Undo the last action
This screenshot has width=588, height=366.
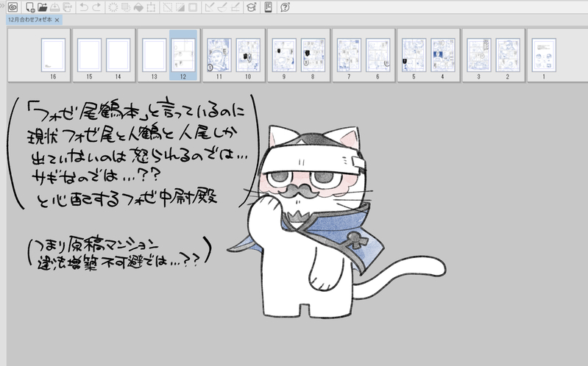pyautogui.click(x=84, y=7)
